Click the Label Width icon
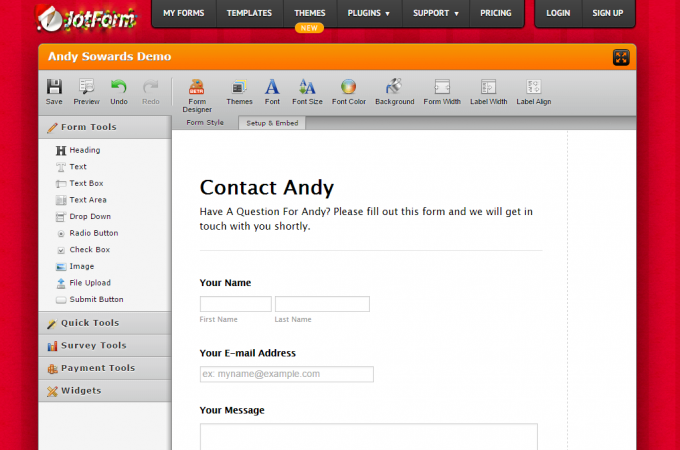Screen dimensions: 680x450 click(x=488, y=87)
